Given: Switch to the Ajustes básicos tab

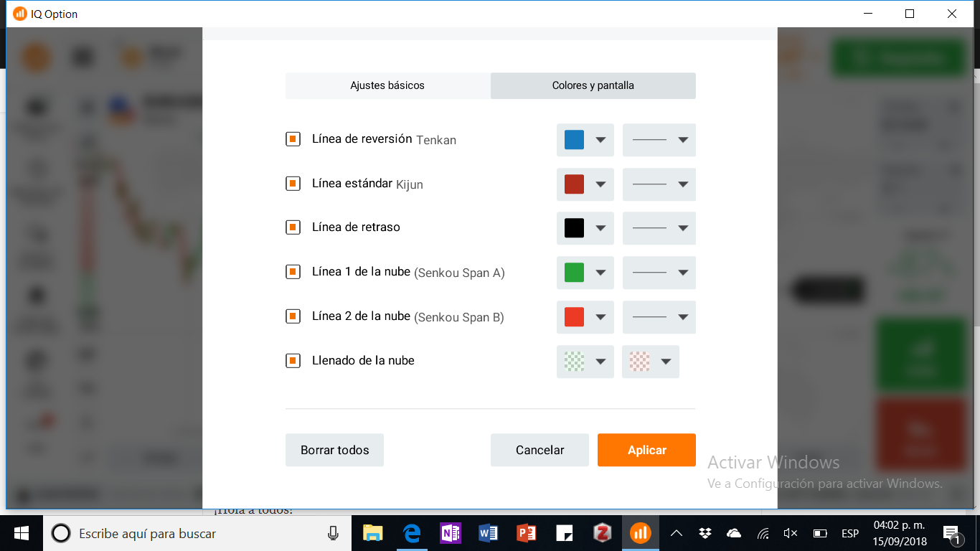Looking at the screenshot, I should tap(387, 85).
